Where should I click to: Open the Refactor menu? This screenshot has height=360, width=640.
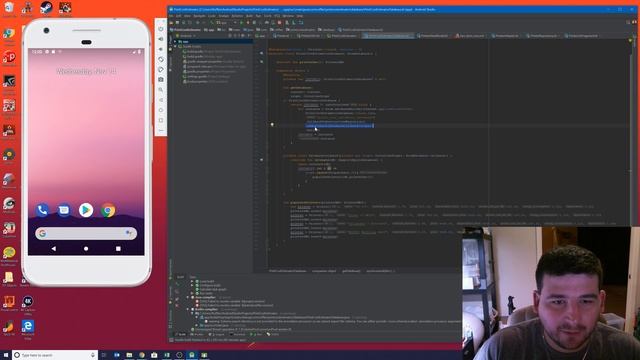click(x=237, y=16)
